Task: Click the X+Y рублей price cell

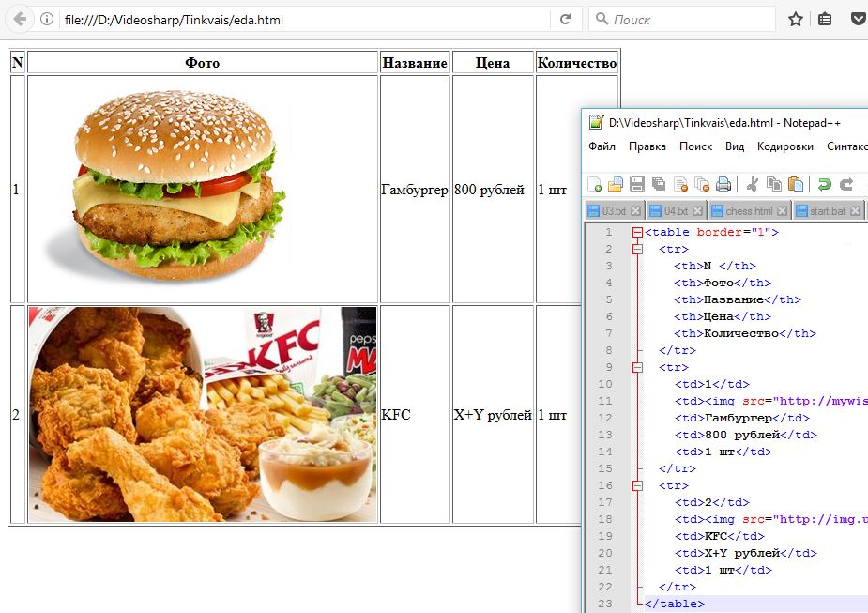Action: click(x=493, y=415)
